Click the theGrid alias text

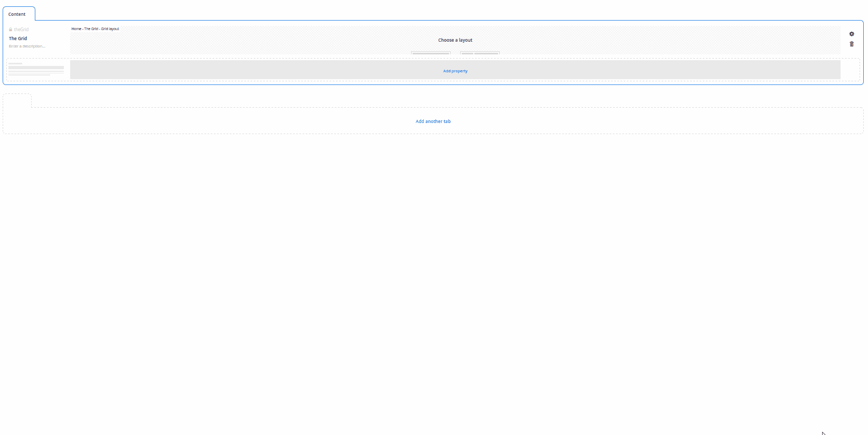[x=22, y=30]
